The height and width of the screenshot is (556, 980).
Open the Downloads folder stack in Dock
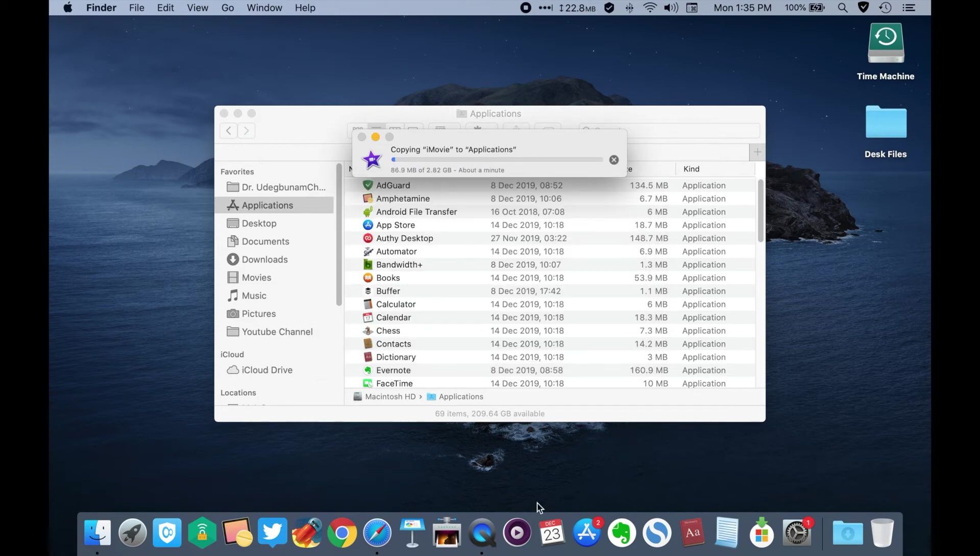click(847, 533)
